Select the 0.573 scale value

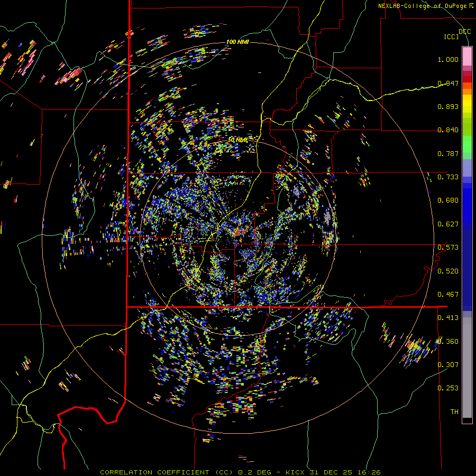pos(448,248)
